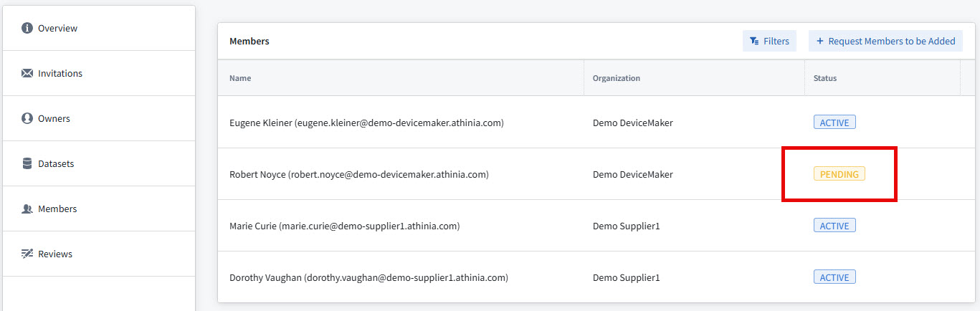Click the Invitations envelope icon
Viewport: 980px width, 311px height.
pos(27,73)
